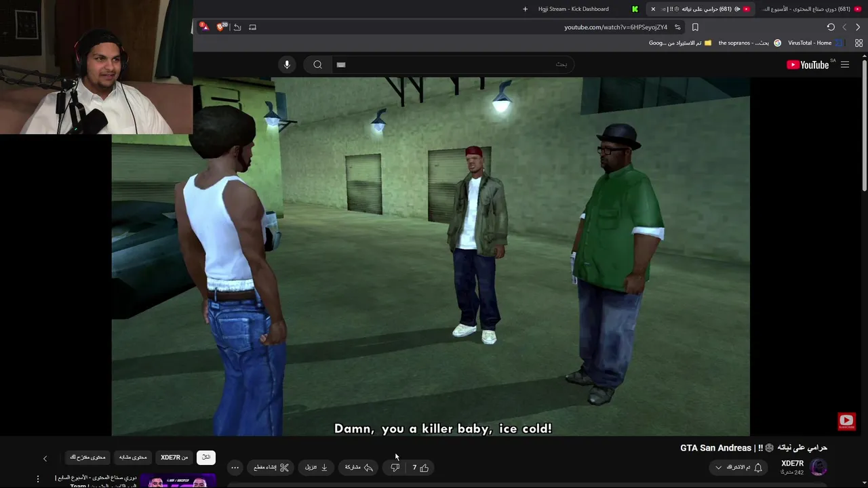This screenshot has height=488, width=868.
Task: Open the XDE7R channel name link
Action: pos(792,464)
